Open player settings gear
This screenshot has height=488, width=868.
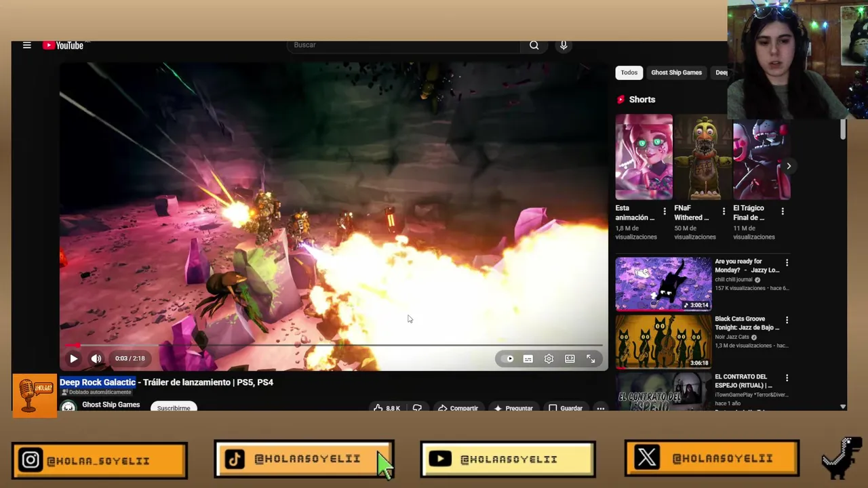click(x=549, y=359)
